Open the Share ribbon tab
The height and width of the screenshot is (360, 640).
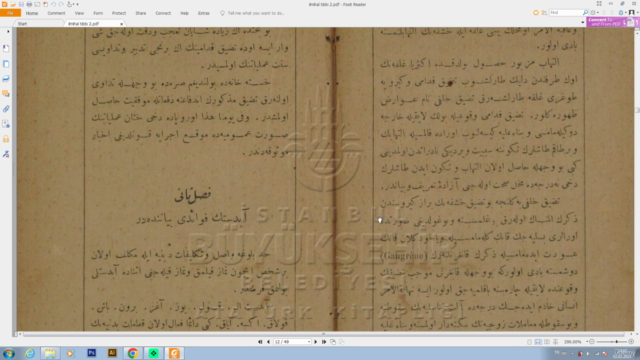[141, 13]
